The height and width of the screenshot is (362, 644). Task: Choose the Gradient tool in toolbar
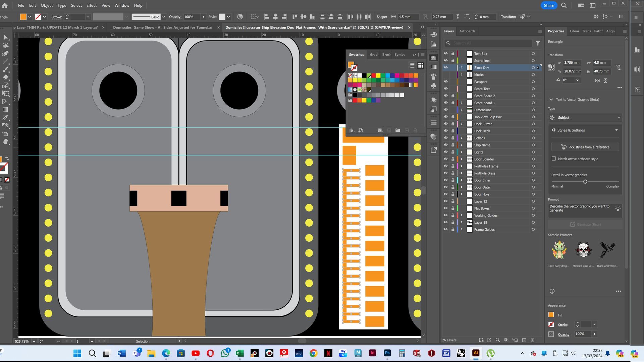5,110
